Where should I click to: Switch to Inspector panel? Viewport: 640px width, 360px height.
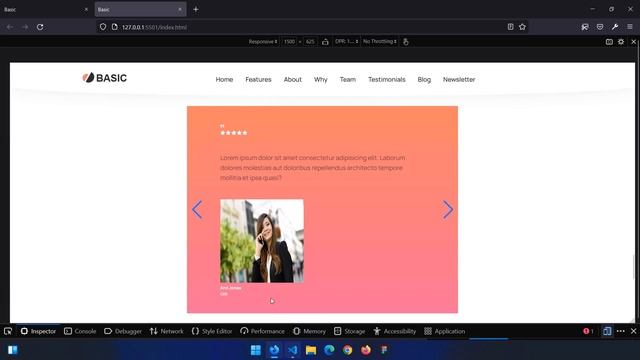click(x=38, y=331)
